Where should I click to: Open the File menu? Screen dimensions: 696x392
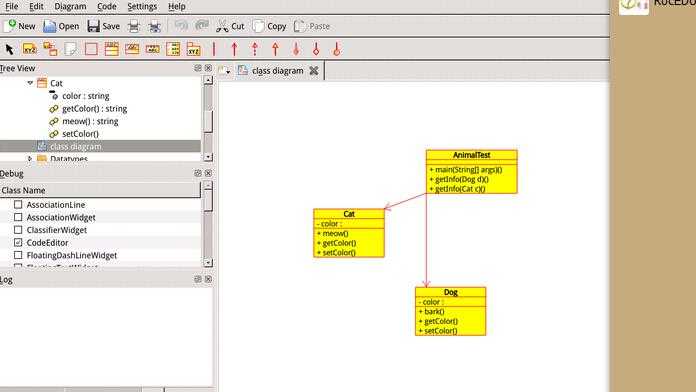11,6
